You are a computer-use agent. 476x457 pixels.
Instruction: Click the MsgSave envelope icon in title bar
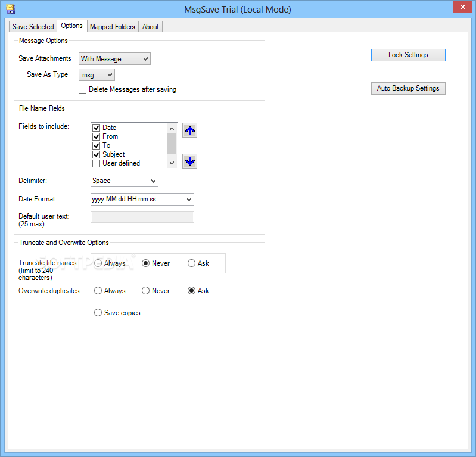click(x=11, y=9)
